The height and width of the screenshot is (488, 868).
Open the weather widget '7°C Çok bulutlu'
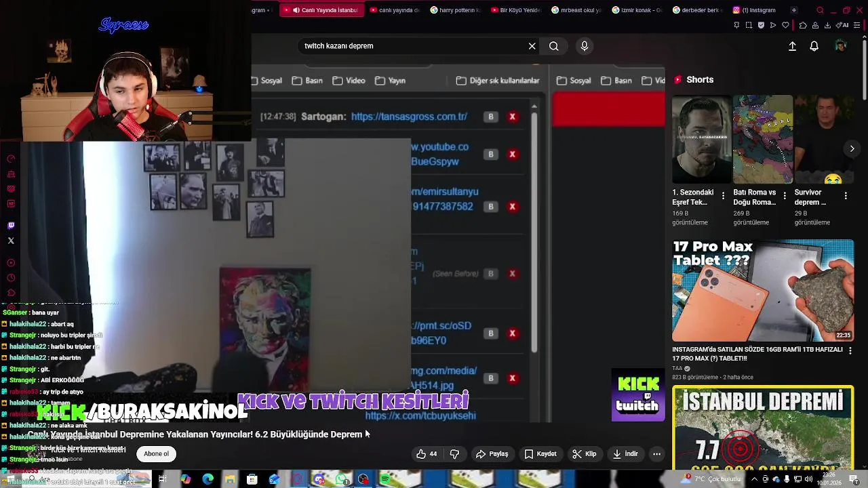[711, 479]
